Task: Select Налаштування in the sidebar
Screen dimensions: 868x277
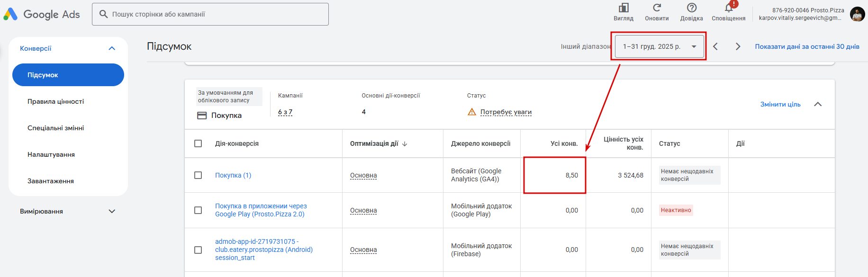Action: point(51,154)
